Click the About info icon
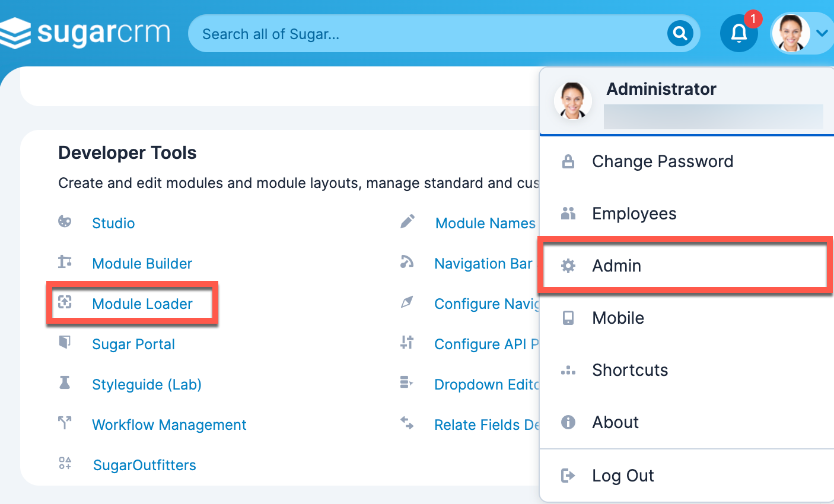Viewport: 834px width, 504px height. (568, 422)
